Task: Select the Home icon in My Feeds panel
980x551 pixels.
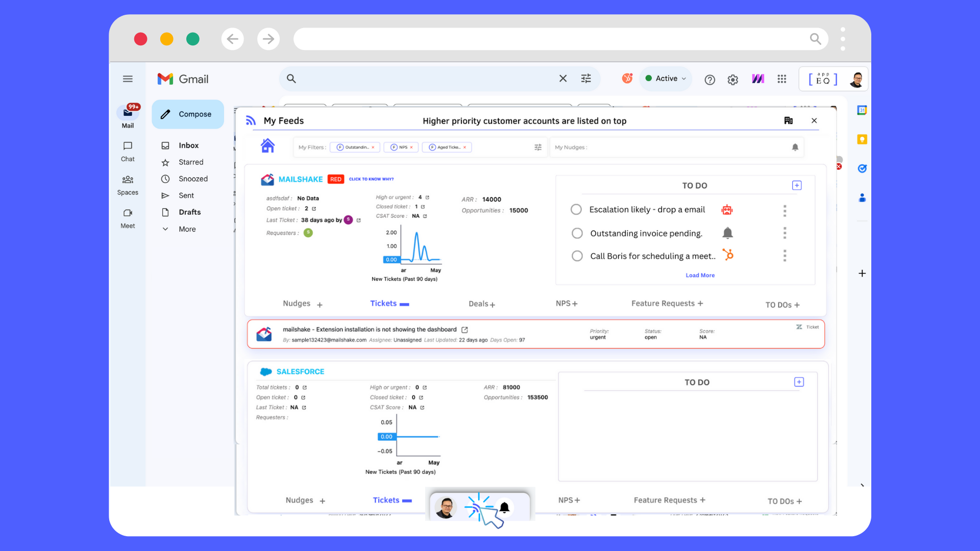Action: (x=267, y=145)
